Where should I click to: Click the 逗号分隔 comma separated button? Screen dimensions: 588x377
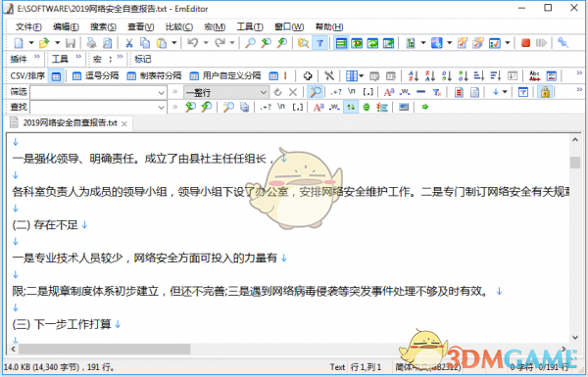tap(95, 76)
